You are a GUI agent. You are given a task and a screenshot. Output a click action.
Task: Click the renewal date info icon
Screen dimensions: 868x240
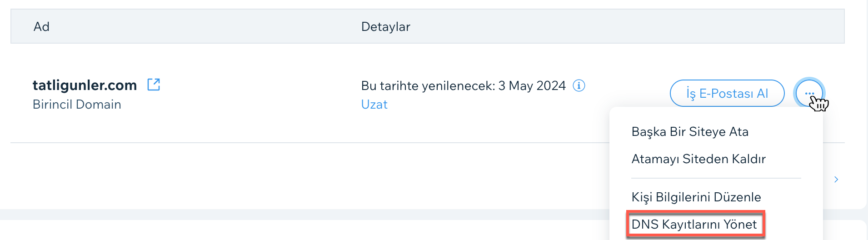click(x=579, y=85)
